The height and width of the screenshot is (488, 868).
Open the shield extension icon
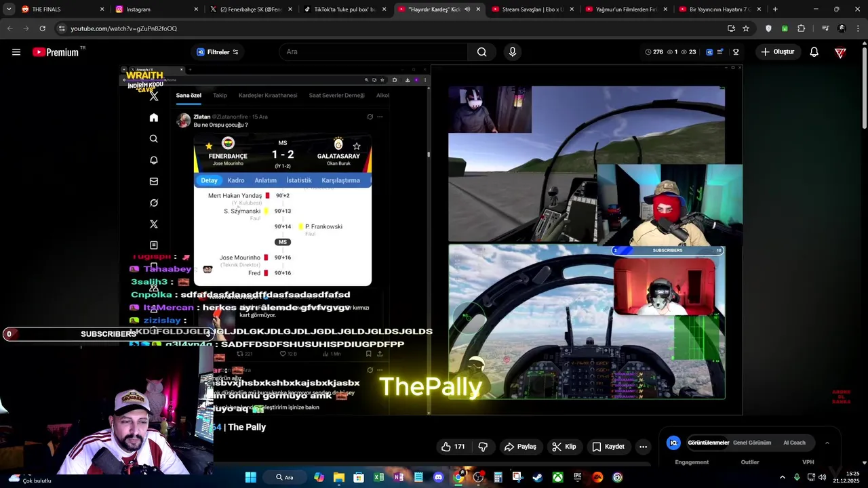(x=768, y=28)
